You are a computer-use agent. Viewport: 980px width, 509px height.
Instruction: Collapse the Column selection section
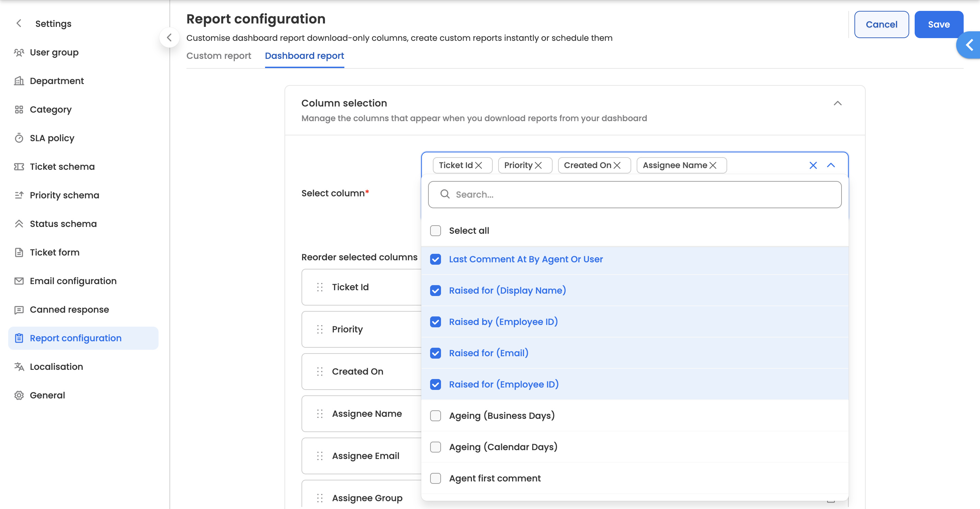[837, 103]
